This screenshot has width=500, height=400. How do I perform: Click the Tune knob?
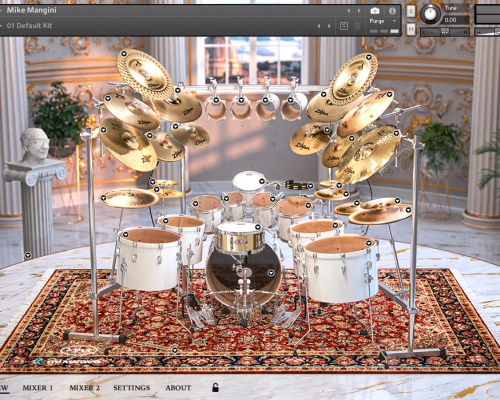click(430, 14)
